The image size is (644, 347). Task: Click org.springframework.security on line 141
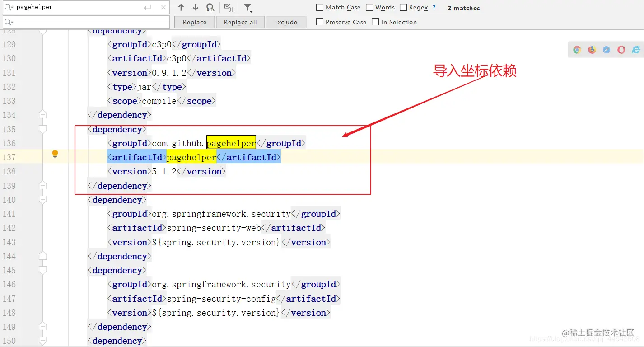[x=221, y=214]
